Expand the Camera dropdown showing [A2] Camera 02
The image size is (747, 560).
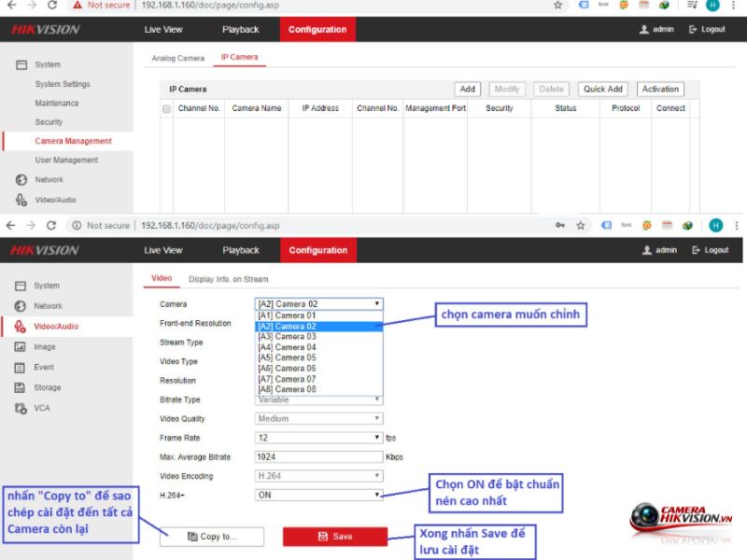click(x=318, y=304)
